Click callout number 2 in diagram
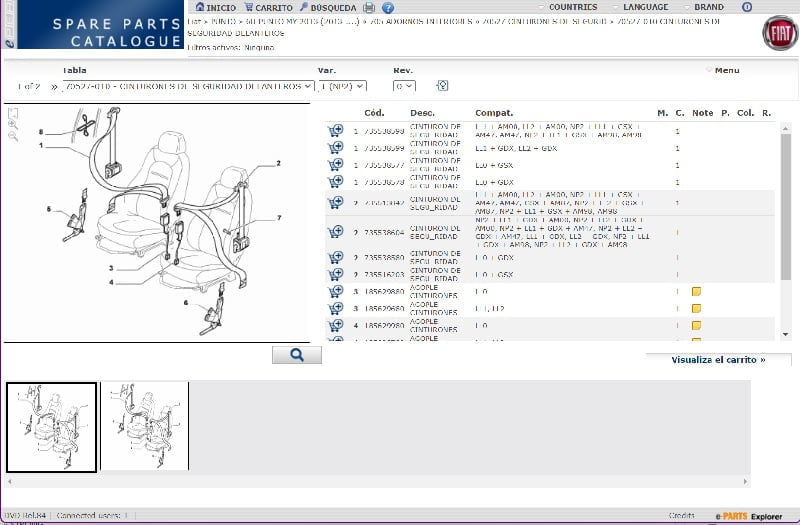Viewport: 800px width, 525px height. coord(279,163)
